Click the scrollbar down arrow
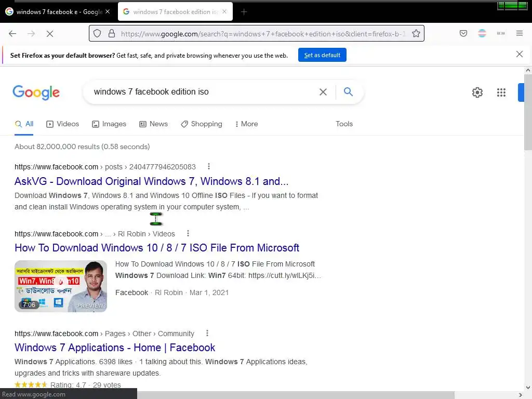Viewport: 532px width, 399px height. click(x=528, y=388)
